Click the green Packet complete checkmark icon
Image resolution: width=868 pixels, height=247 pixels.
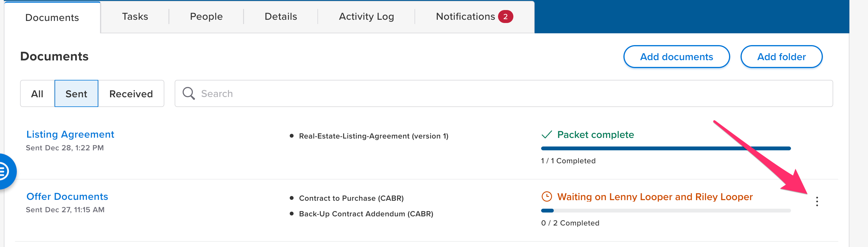coord(546,135)
